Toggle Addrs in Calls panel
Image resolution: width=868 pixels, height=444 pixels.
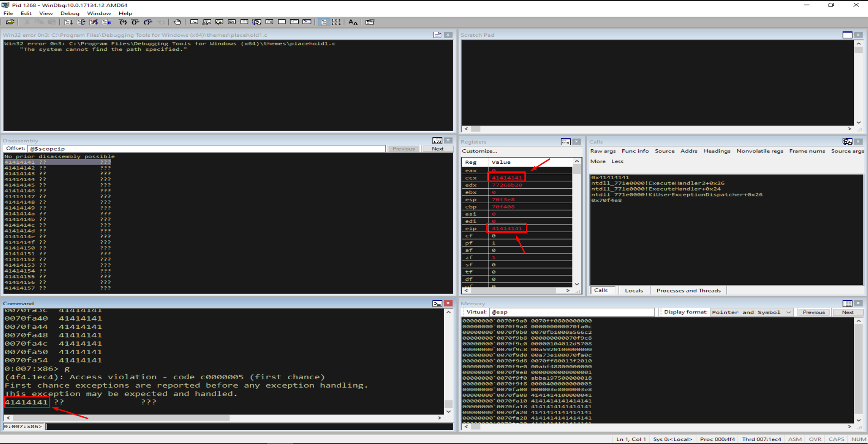coord(689,151)
